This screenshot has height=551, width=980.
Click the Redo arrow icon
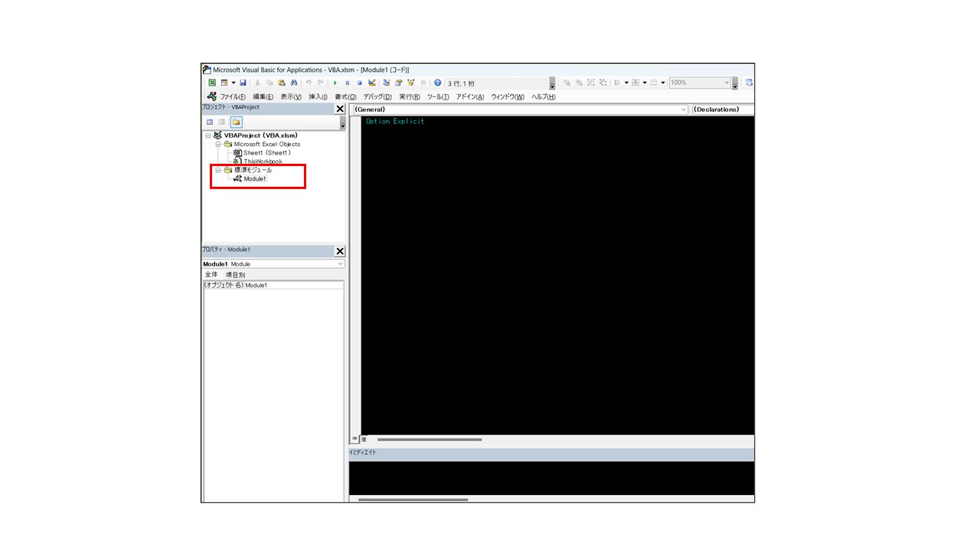[x=320, y=83]
